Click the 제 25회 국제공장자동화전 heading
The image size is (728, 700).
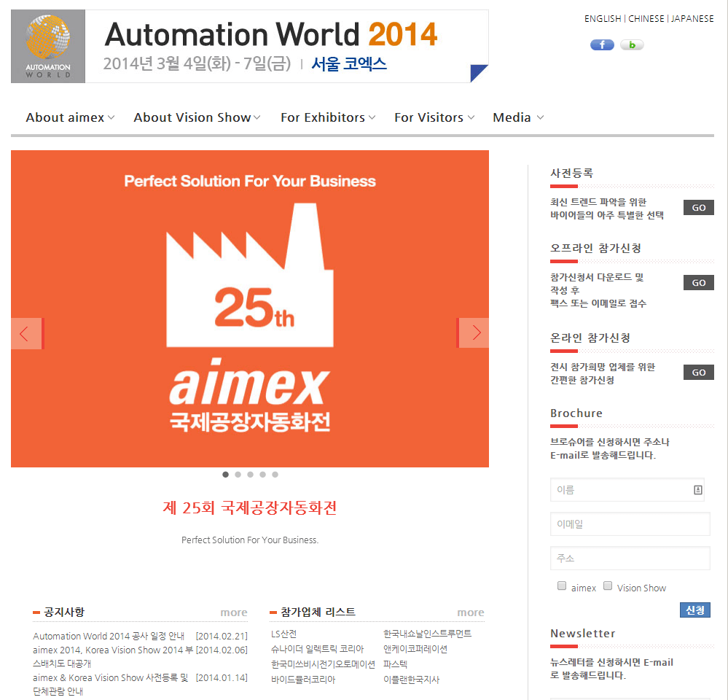(250, 507)
